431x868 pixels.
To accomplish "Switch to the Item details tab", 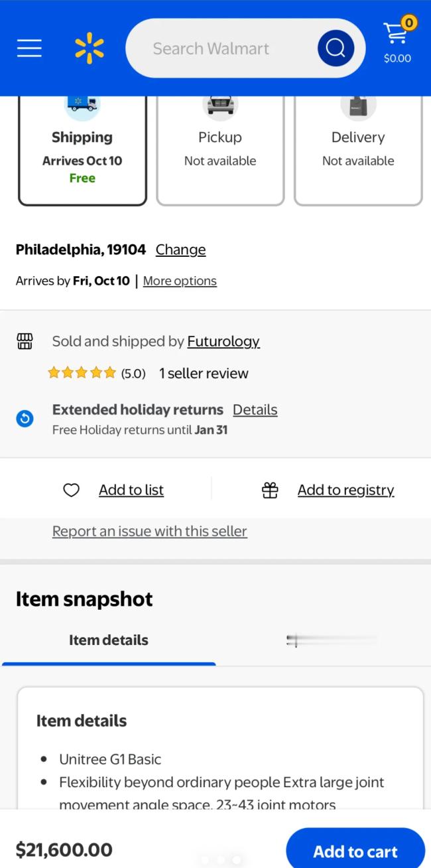I will 109,640.
